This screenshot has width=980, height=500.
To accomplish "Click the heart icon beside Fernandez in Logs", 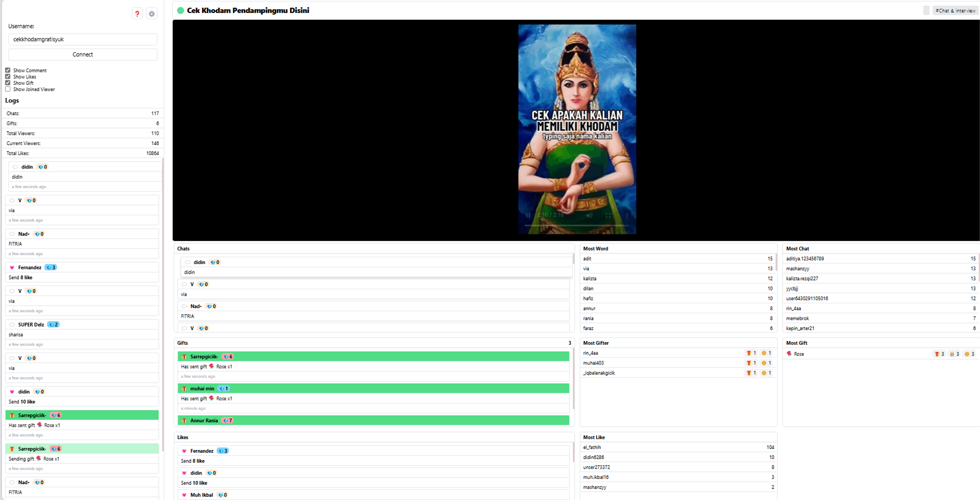I will click(12, 267).
